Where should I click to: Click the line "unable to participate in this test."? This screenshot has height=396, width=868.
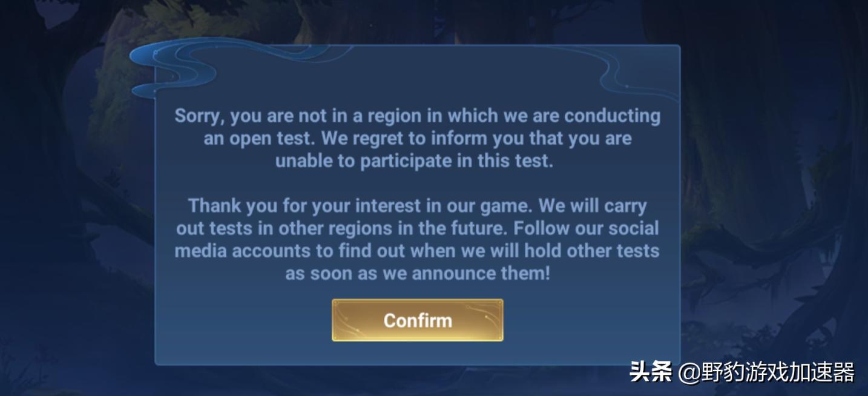(x=415, y=161)
